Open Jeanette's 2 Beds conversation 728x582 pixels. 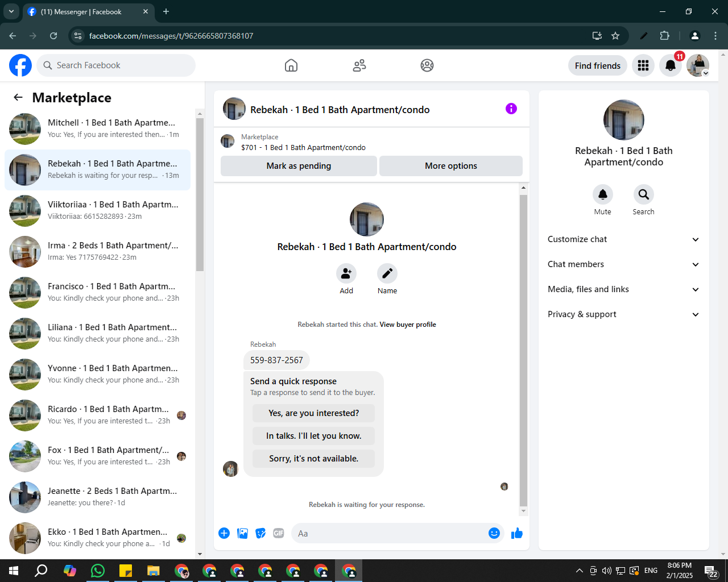coord(97,497)
